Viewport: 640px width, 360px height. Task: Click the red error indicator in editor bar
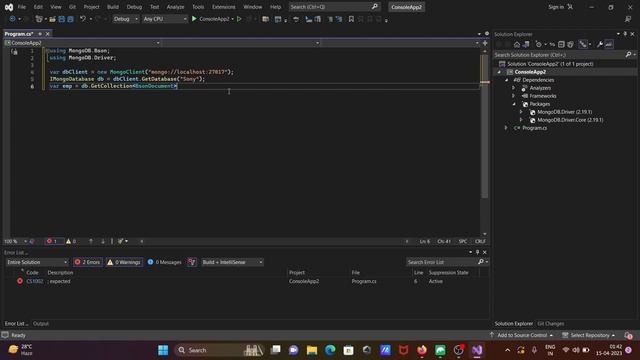point(52,241)
